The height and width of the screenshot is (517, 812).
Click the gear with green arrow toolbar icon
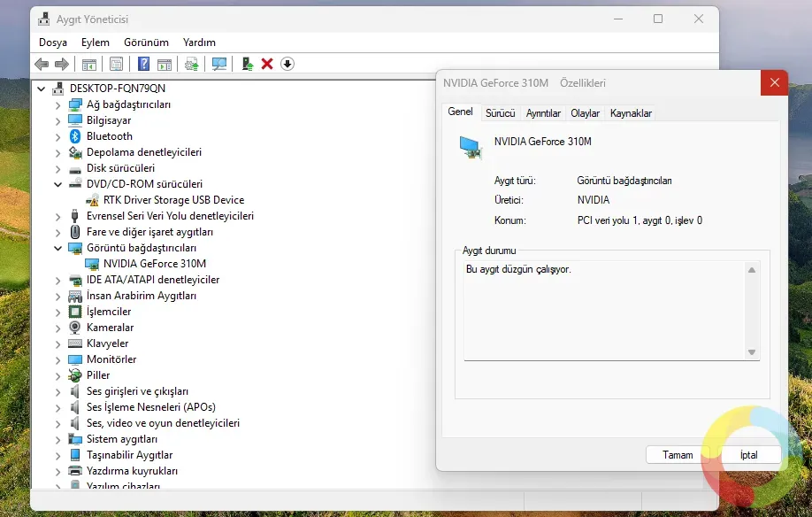(192, 65)
